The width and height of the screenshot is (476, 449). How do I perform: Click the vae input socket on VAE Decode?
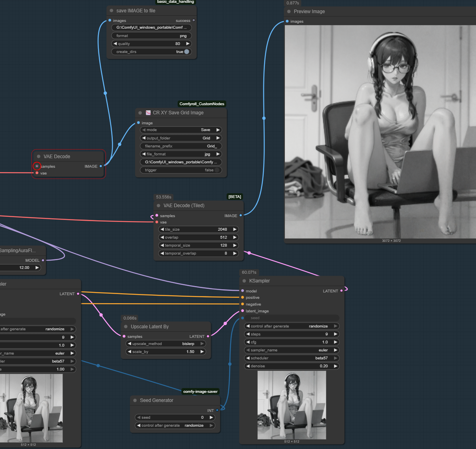pos(37,173)
